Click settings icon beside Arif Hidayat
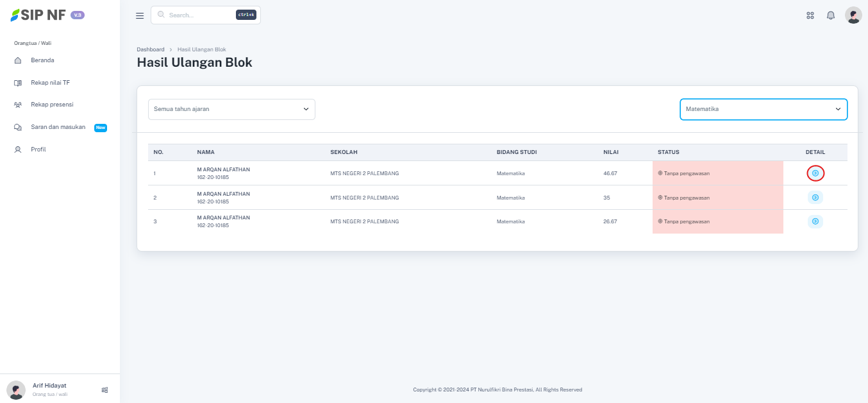Screen dimensions: 868x403 pyautogui.click(x=104, y=390)
